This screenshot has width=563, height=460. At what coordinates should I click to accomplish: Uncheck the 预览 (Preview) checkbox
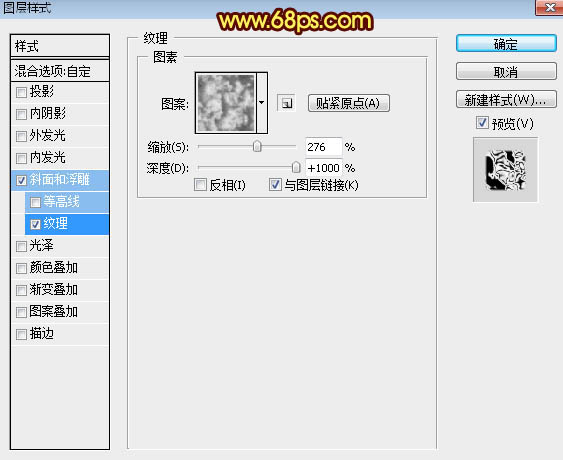[x=482, y=123]
